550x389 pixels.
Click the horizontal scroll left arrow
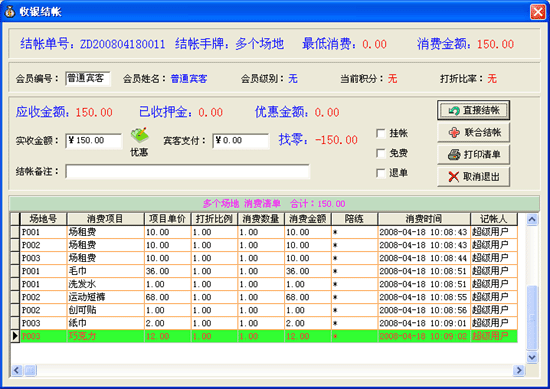click(x=16, y=370)
